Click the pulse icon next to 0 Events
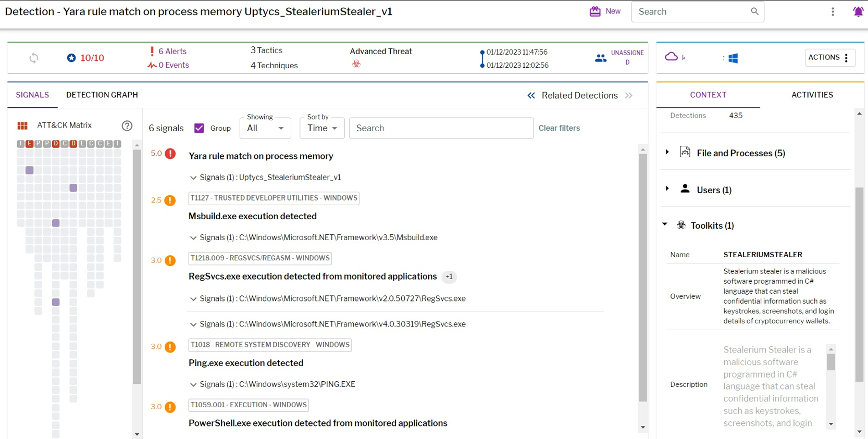Screen dimensions: 868x439 coord(152,65)
